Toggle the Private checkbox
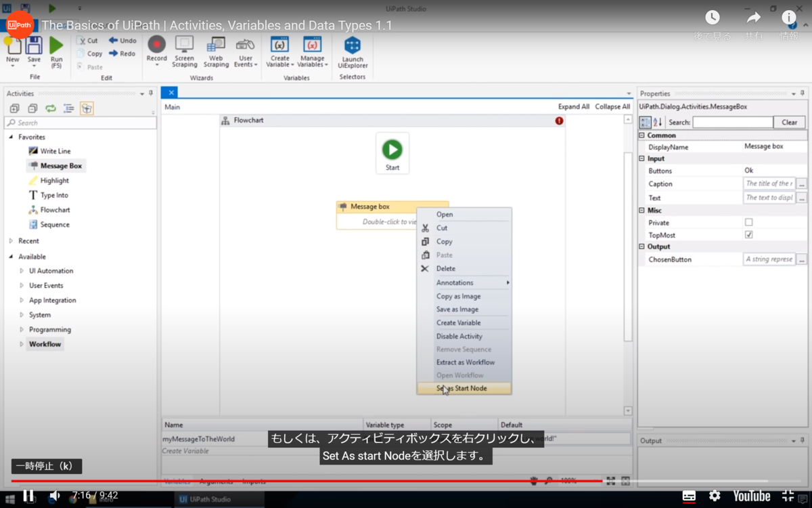Viewport: 812px width, 508px height. pos(748,222)
